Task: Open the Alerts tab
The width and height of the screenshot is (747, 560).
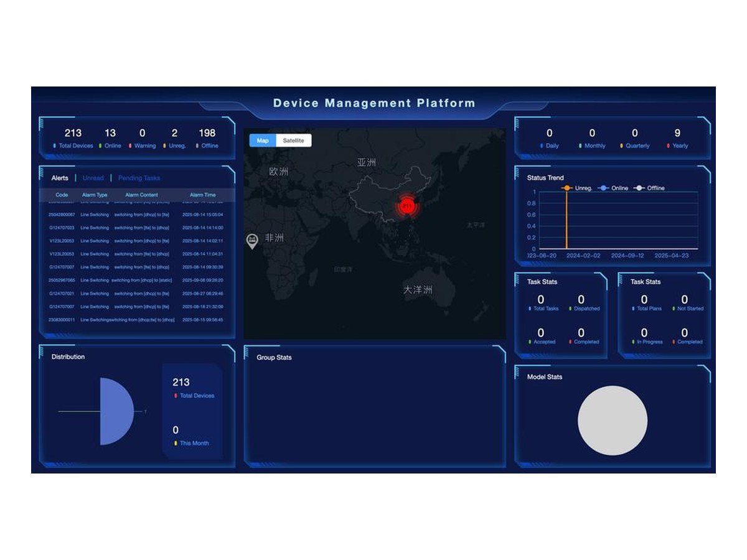Action: (60, 178)
